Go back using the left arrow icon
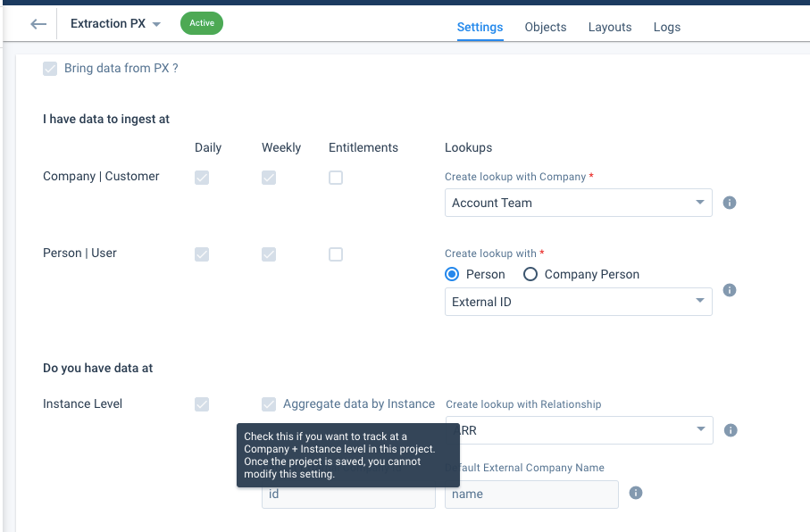The height and width of the screenshot is (532, 810). coord(38,24)
